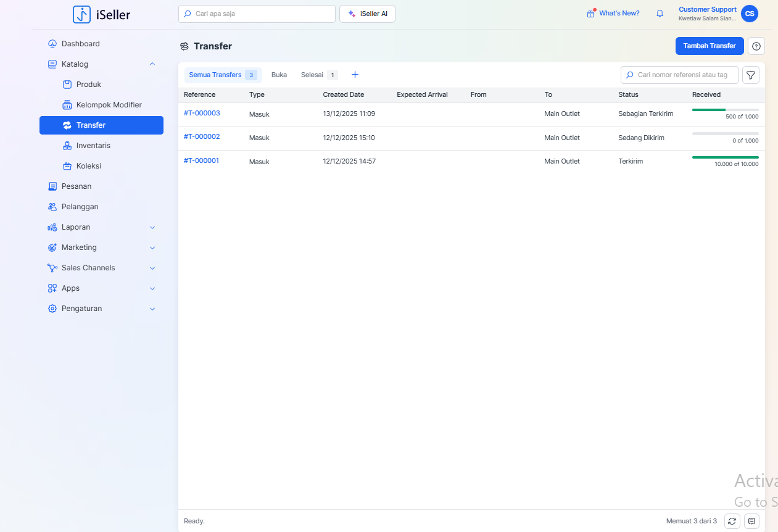Image resolution: width=778 pixels, height=532 pixels.
Task: Expand the Laporan submenu
Action: [152, 227]
